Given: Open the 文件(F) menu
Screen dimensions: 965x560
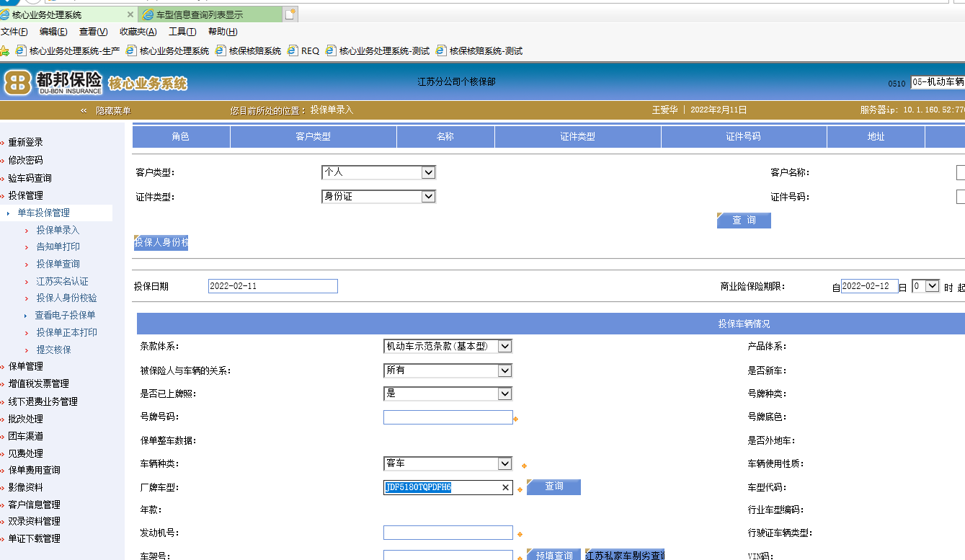Looking at the screenshot, I should click(x=14, y=32).
